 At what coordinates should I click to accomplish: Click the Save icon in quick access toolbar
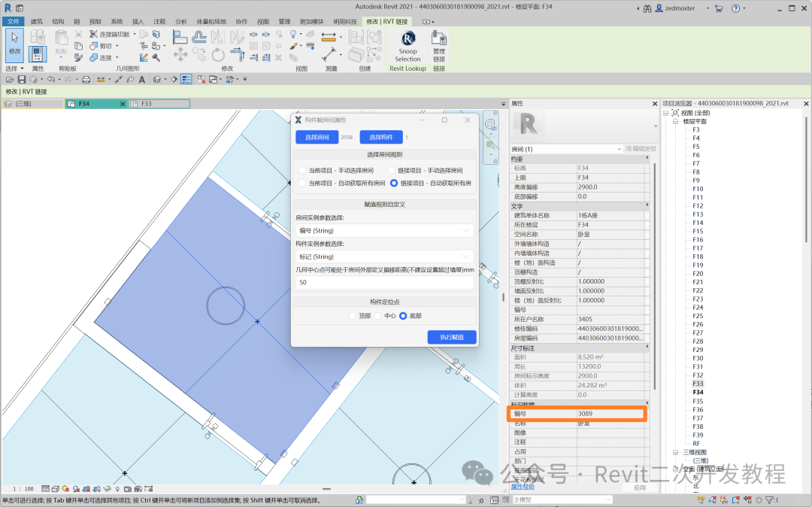(x=21, y=79)
